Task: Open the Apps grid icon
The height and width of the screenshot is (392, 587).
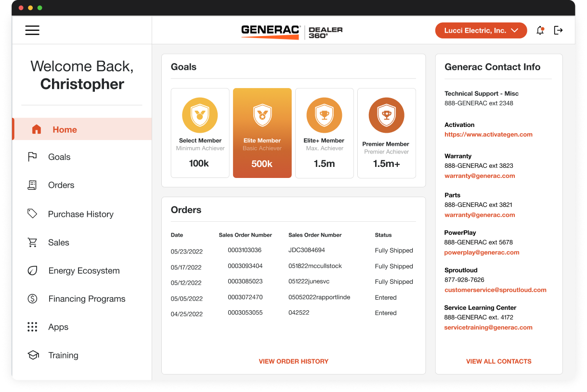Action: point(32,327)
